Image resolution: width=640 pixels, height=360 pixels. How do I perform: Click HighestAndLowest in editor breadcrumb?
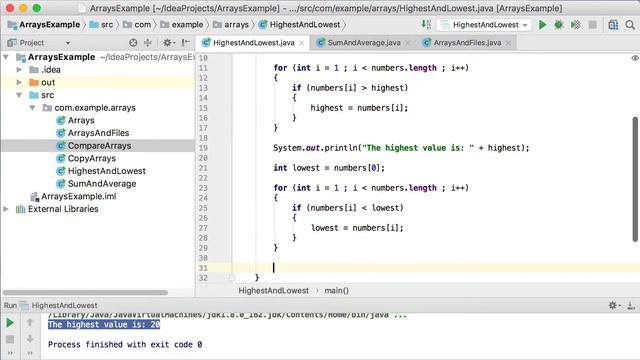[273, 291]
